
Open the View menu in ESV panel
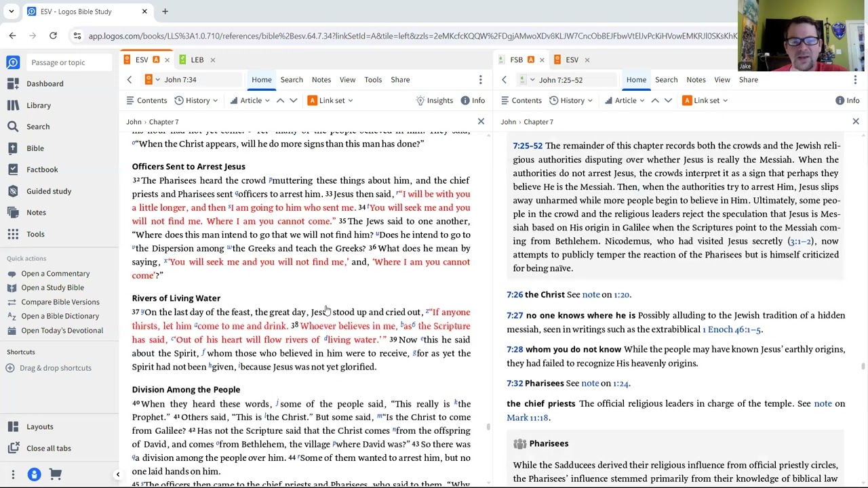click(347, 80)
